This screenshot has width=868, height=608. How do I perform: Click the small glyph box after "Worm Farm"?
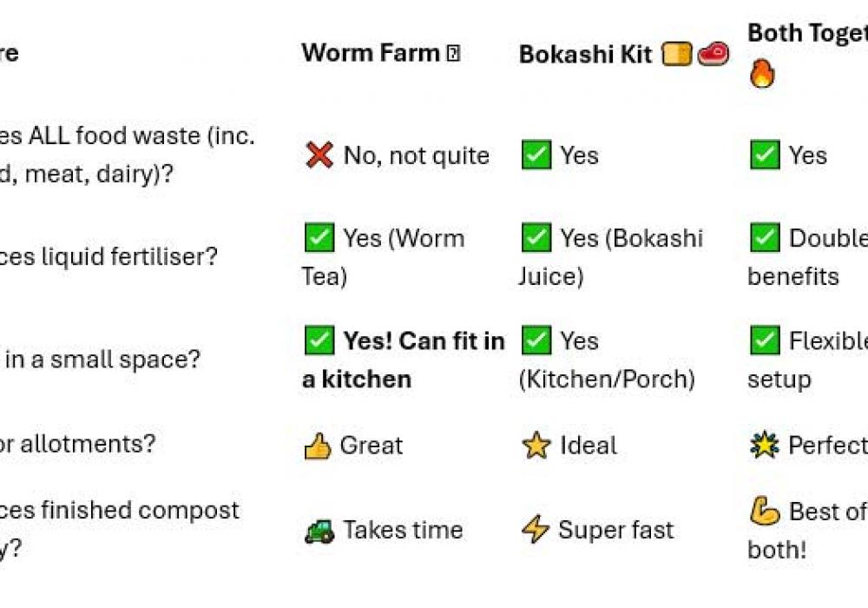[x=453, y=54]
